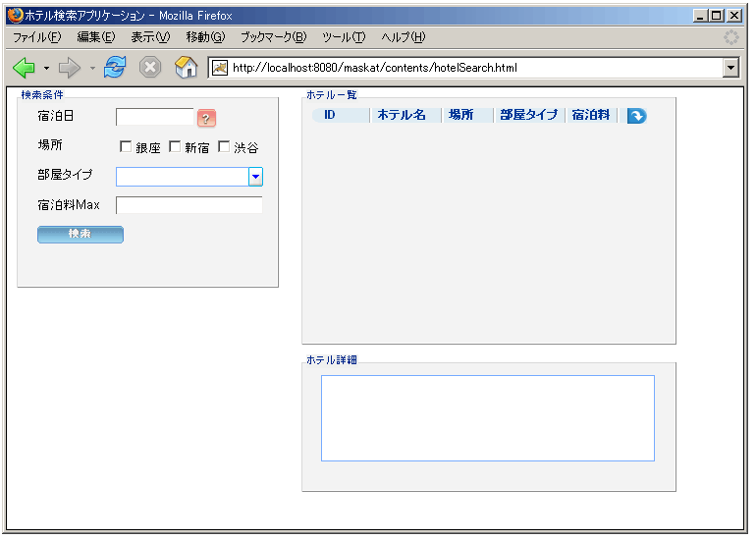Click the 部屋タイプ combo box field

pos(183,177)
